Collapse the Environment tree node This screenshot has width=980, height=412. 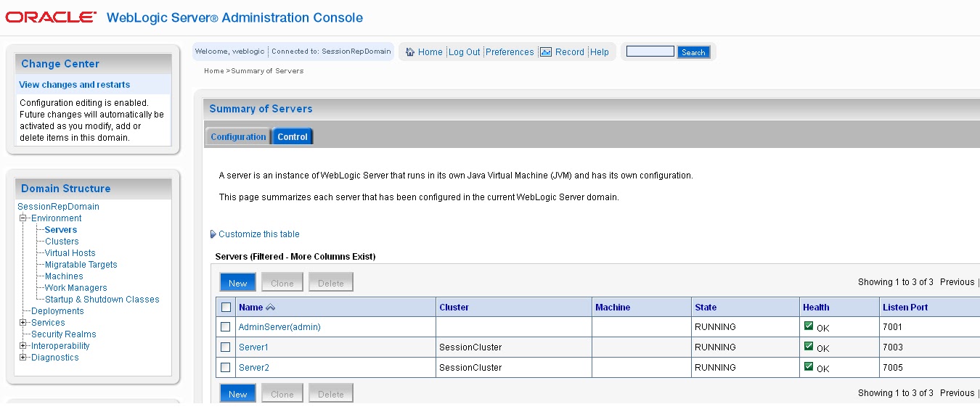pyautogui.click(x=23, y=218)
